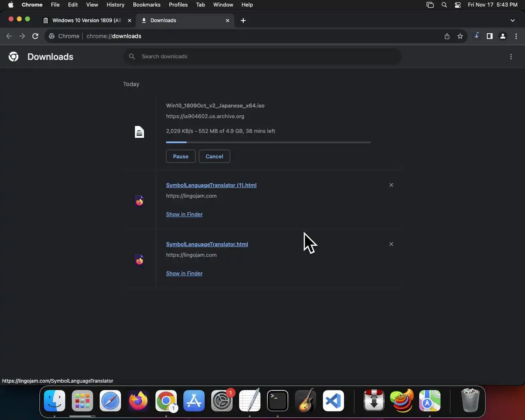This screenshot has height=420, width=525.
Task: Open Trash in the Dock
Action: point(470,401)
